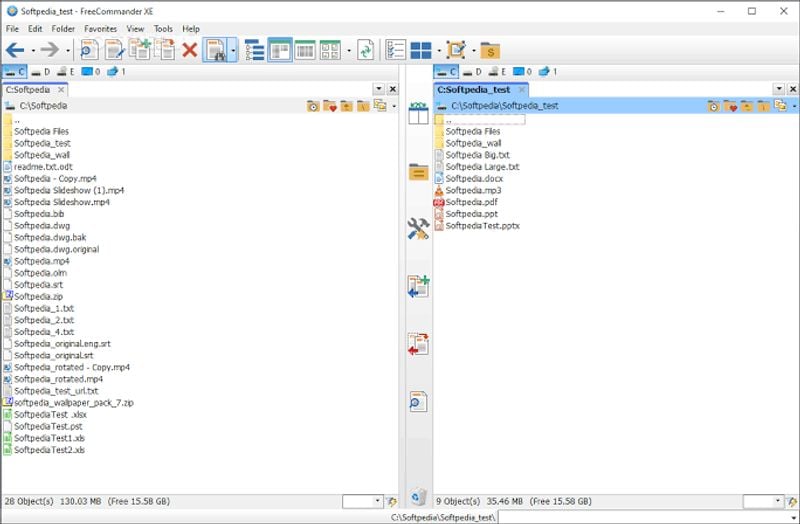Click the Search files binoculars toolbar icon
Screen dimensions: 800x524
[x=216, y=50]
